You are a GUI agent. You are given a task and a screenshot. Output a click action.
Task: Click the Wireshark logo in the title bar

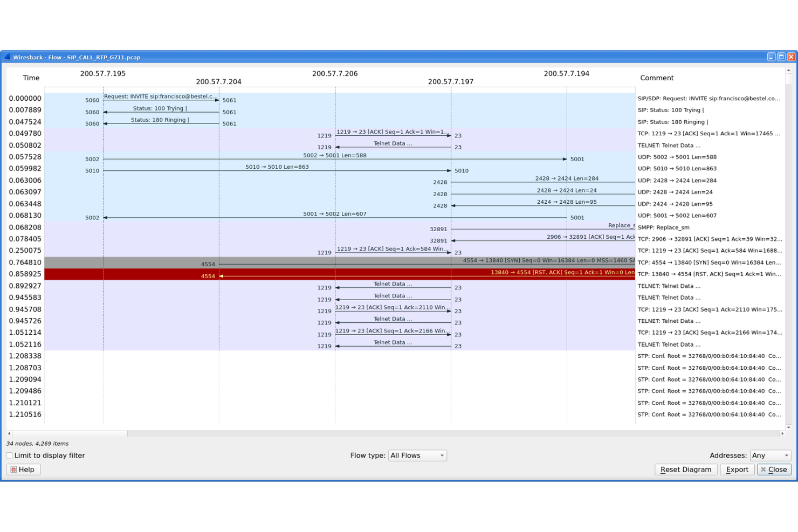pos(8,57)
